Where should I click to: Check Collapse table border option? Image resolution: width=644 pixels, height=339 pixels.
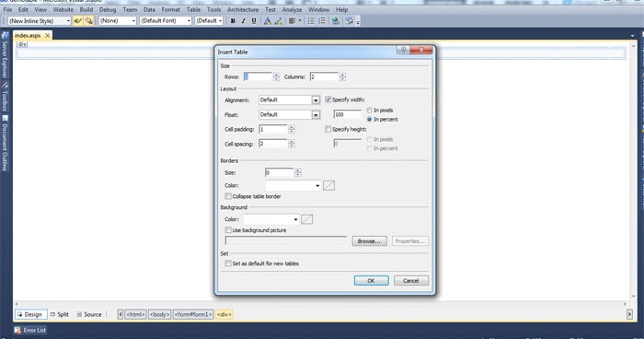228,196
